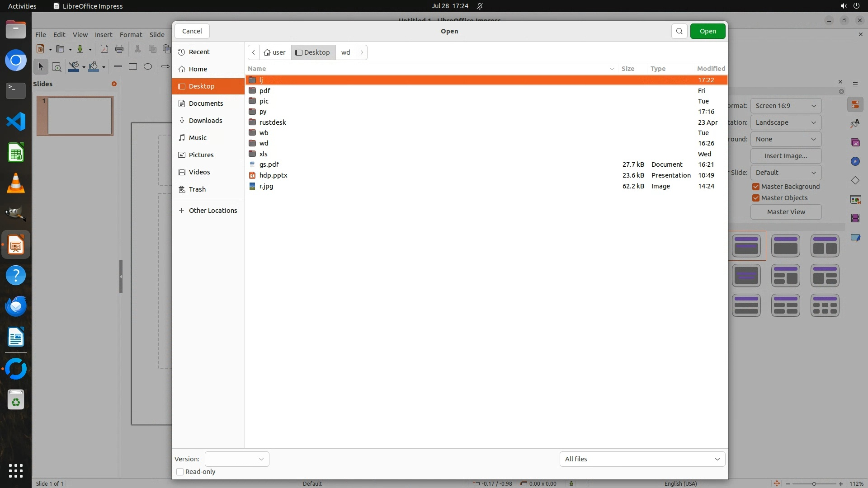Select the Rectangle drawing tool
The height and width of the screenshot is (488, 868).
(x=133, y=66)
